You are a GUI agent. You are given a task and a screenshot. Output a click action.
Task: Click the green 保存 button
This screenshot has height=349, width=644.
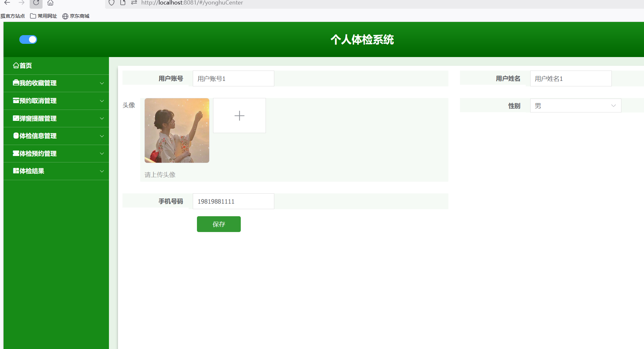pos(219,224)
